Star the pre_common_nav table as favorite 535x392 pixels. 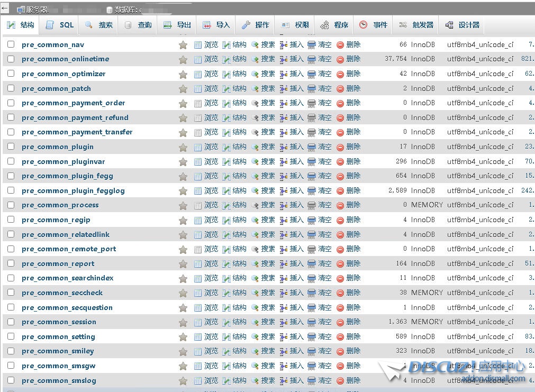coord(183,45)
